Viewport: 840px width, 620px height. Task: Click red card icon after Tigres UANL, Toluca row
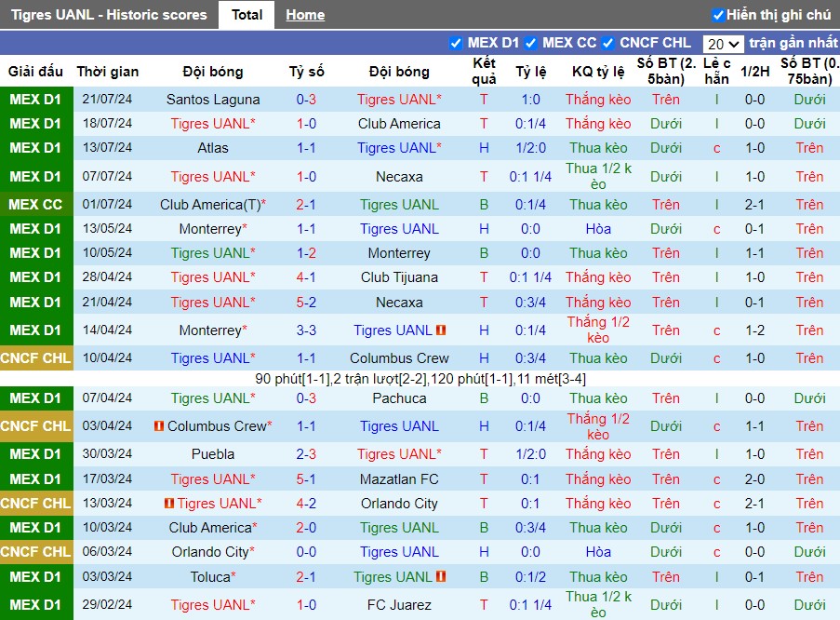[x=441, y=576]
